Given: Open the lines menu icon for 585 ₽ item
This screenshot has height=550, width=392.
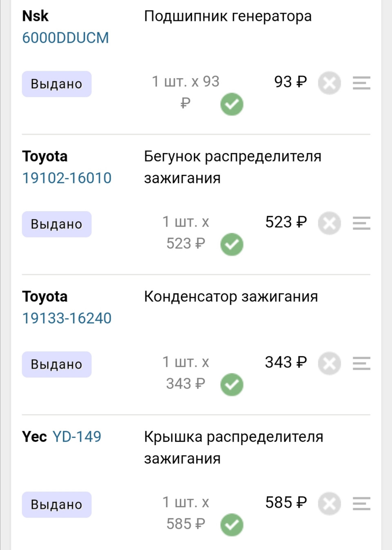Looking at the screenshot, I should tap(361, 503).
